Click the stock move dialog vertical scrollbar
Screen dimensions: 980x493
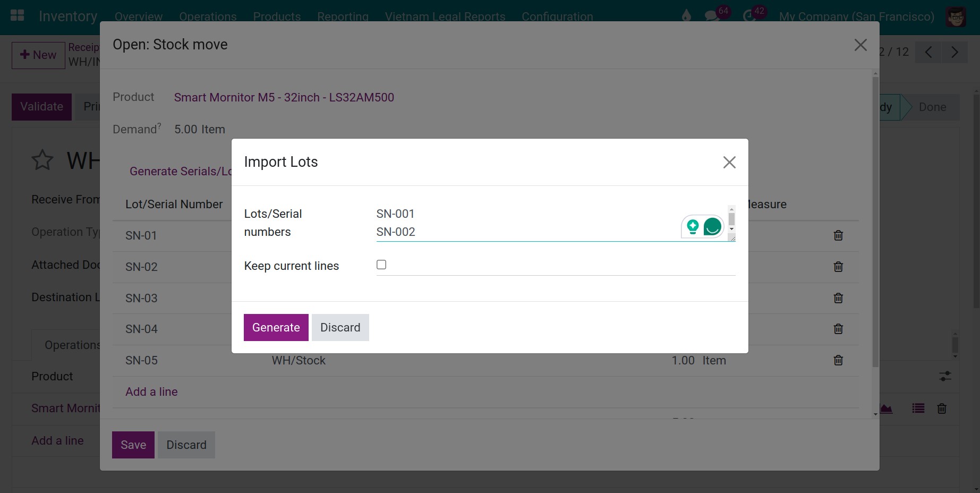875,222
